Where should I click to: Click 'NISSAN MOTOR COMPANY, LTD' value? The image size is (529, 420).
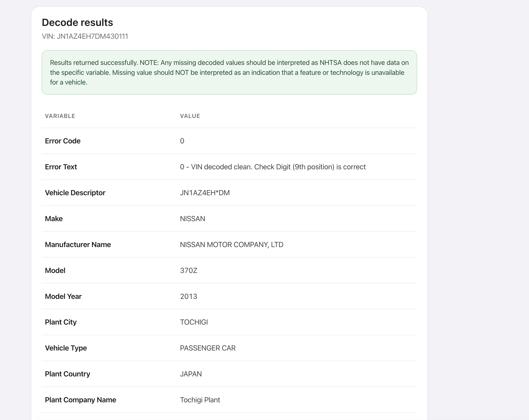tap(232, 245)
